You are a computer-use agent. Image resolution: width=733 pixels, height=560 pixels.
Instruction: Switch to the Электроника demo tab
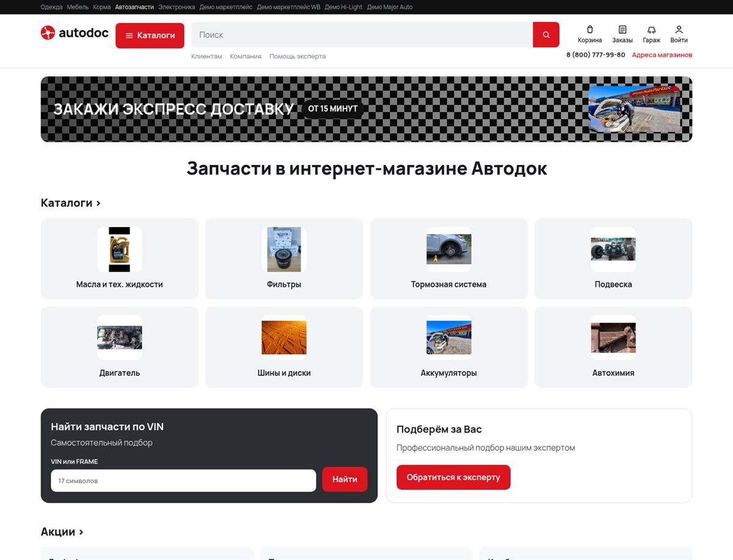point(177,7)
